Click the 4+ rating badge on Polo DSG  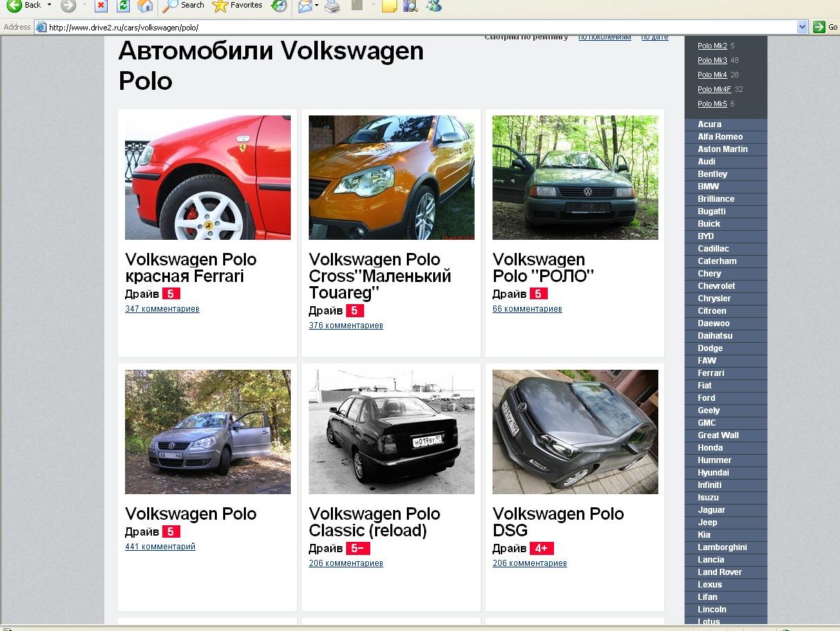[x=542, y=549]
